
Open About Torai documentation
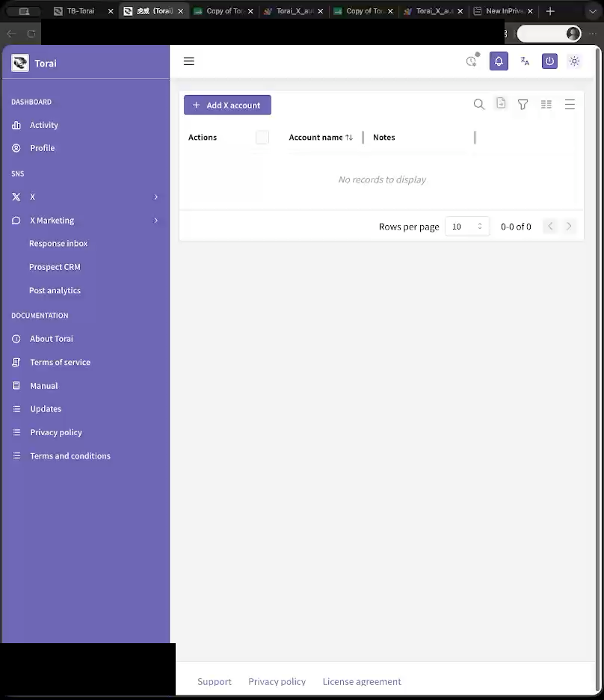coord(52,339)
